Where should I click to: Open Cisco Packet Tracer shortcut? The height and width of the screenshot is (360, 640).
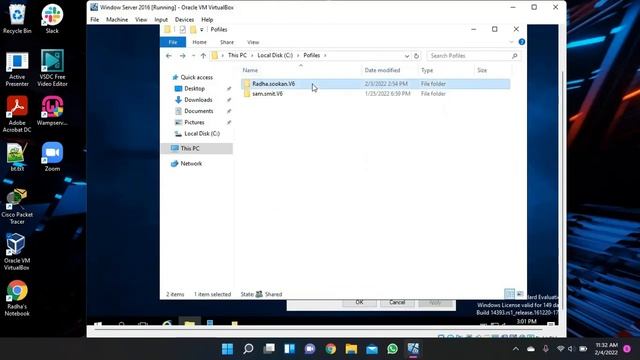(17, 206)
